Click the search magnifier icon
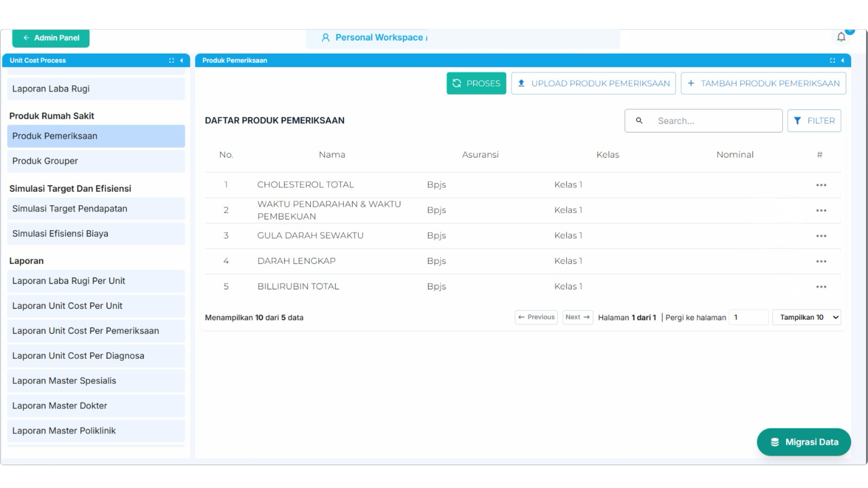 [639, 120]
